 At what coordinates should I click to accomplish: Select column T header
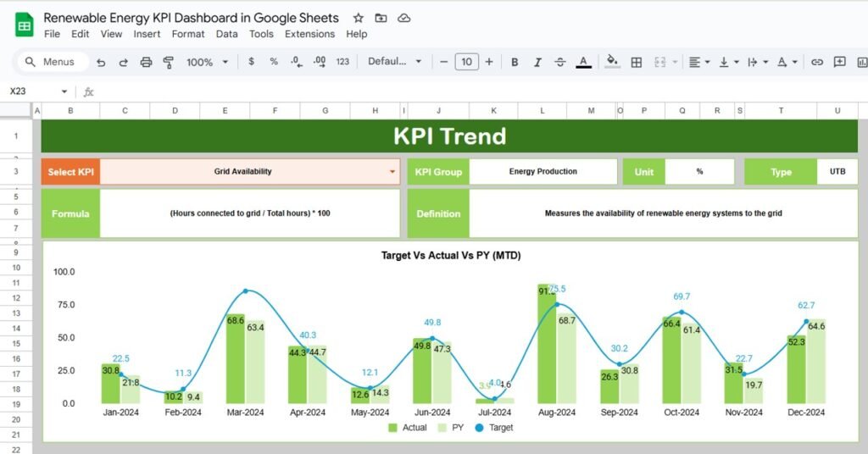[x=781, y=111]
